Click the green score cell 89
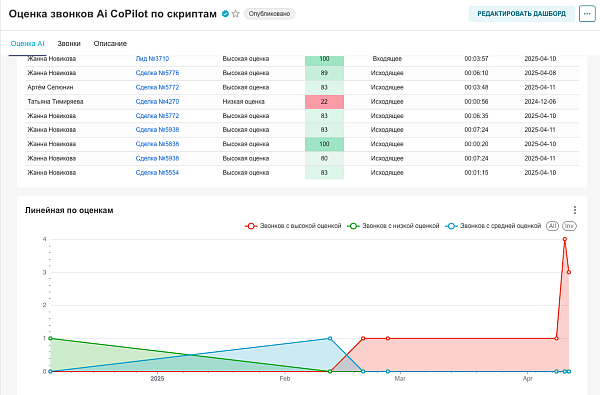The width and height of the screenshot is (600, 395). (x=324, y=73)
